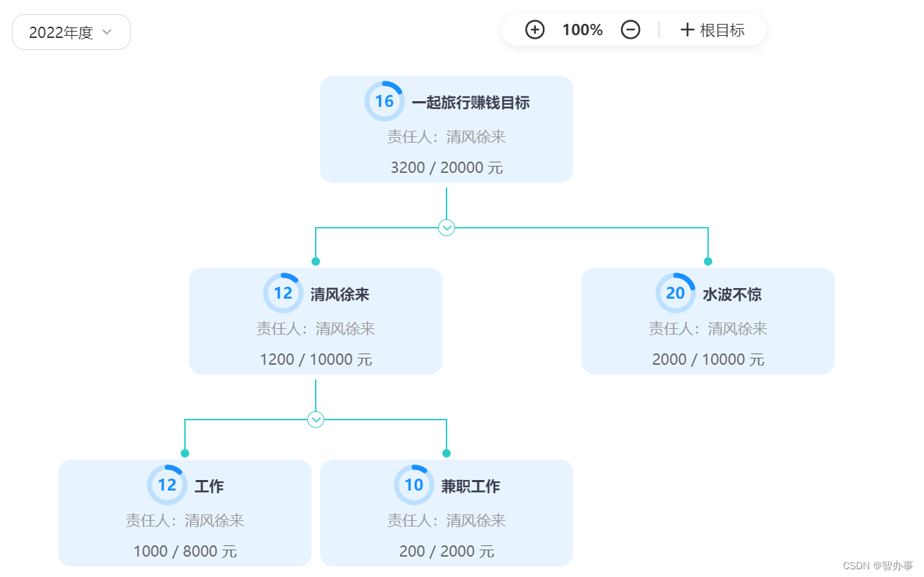Screen dimensions: 924x577
Task: Click the 16 progress ring on root goal
Action: tap(384, 101)
